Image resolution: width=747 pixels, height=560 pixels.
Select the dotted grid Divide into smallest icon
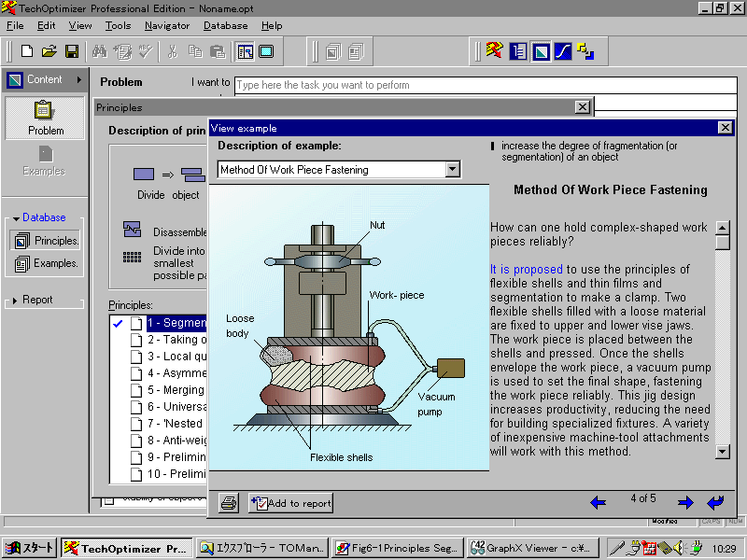tap(132, 258)
